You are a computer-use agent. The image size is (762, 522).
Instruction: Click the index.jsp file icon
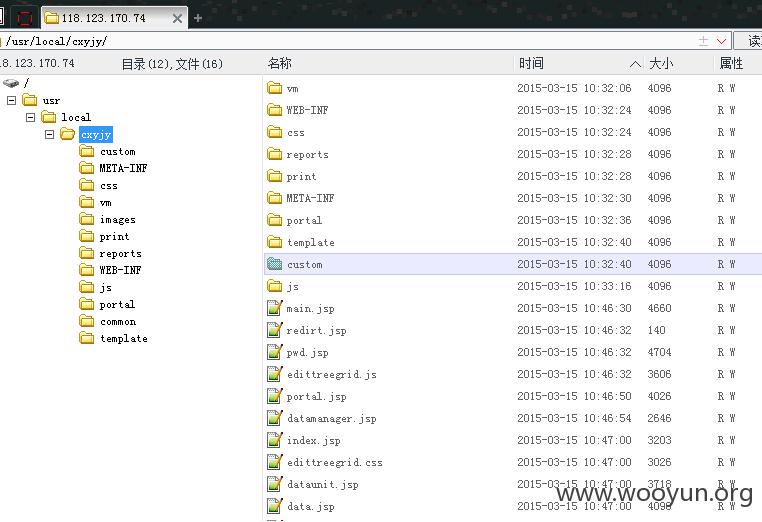tap(275, 440)
